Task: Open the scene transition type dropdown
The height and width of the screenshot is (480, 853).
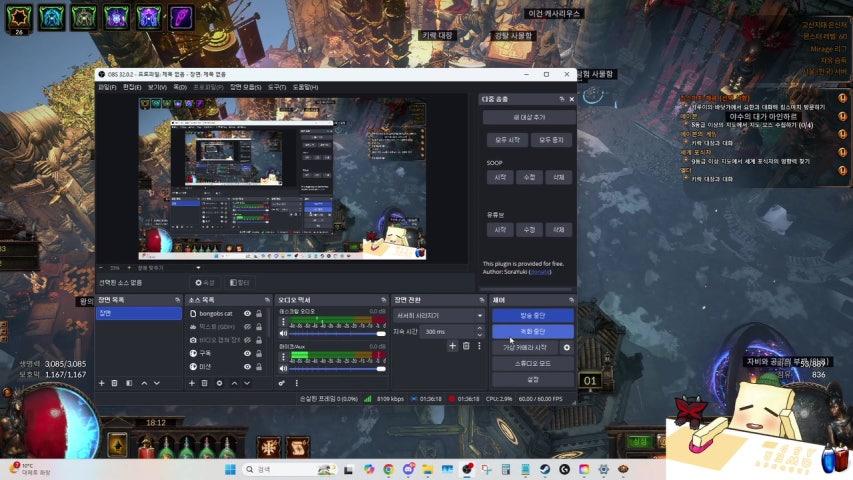Action: 438,316
